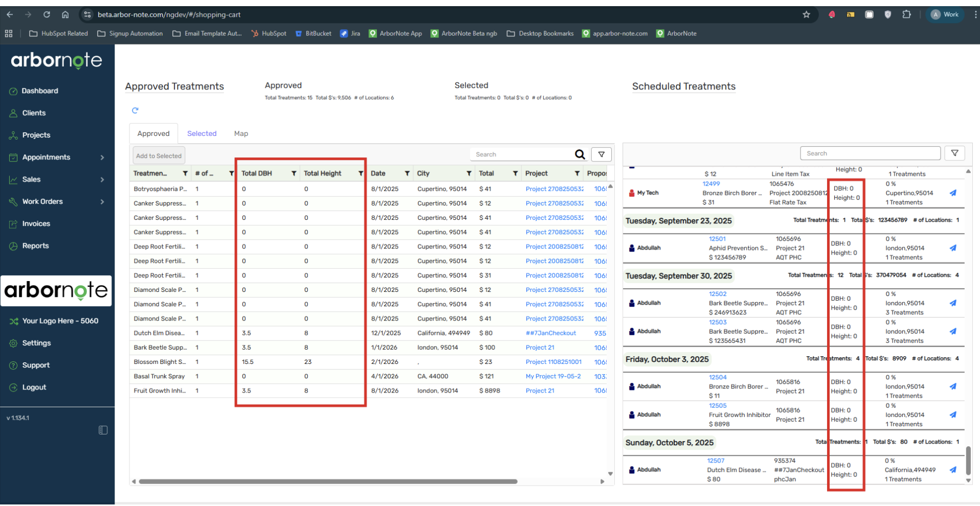The height and width of the screenshot is (506, 980).
Task: Collapse the sidebar using panel icon
Action: [x=103, y=430]
